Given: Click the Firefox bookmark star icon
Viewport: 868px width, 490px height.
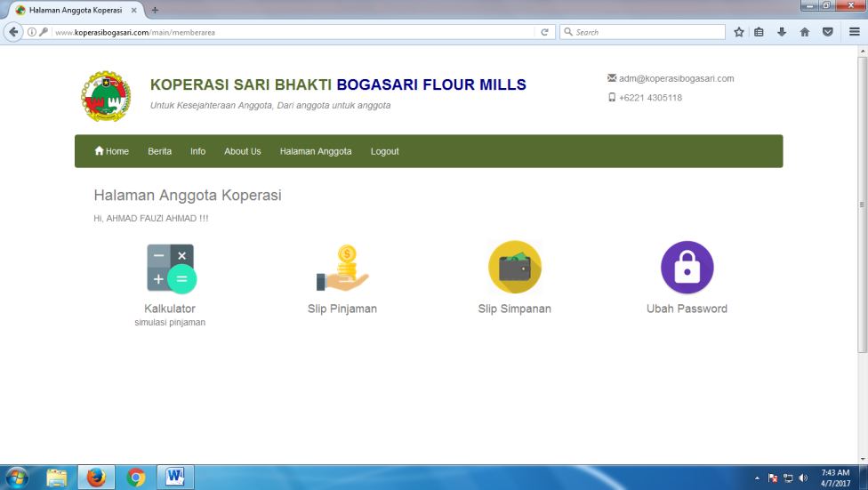Looking at the screenshot, I should click(739, 32).
